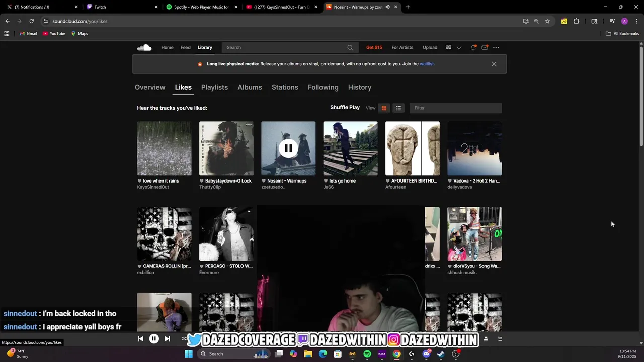Pause the Nosaint - Warmups thumbnail
The height and width of the screenshot is (362, 644).
coord(288,148)
